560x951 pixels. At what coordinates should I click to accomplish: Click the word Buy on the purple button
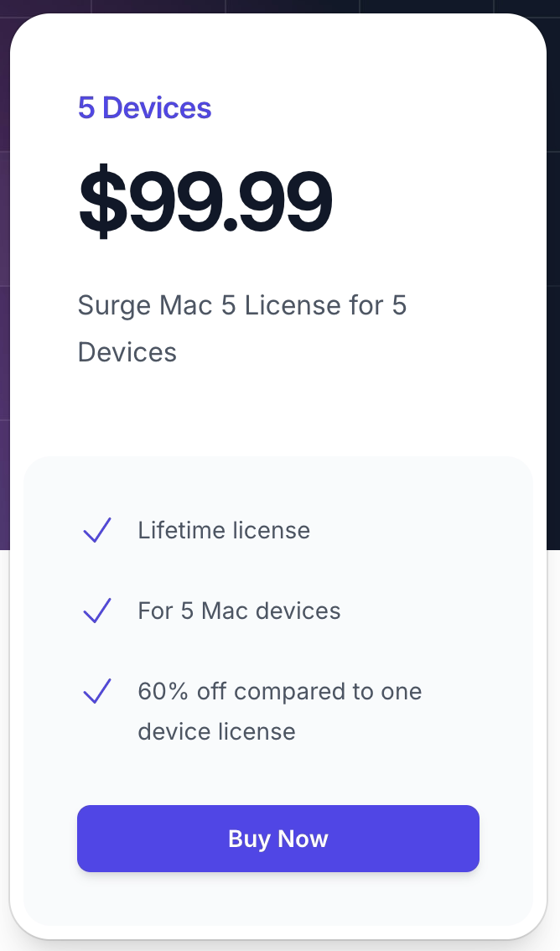249,839
